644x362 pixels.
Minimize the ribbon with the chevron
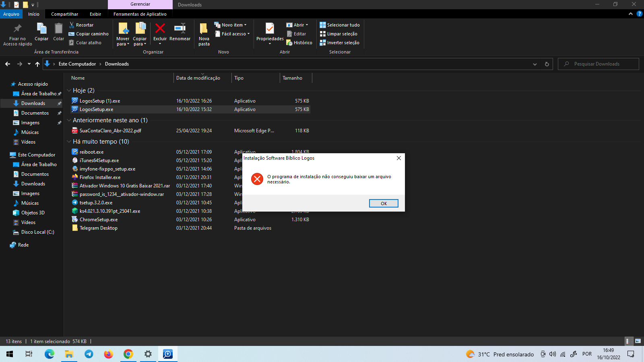tap(630, 14)
